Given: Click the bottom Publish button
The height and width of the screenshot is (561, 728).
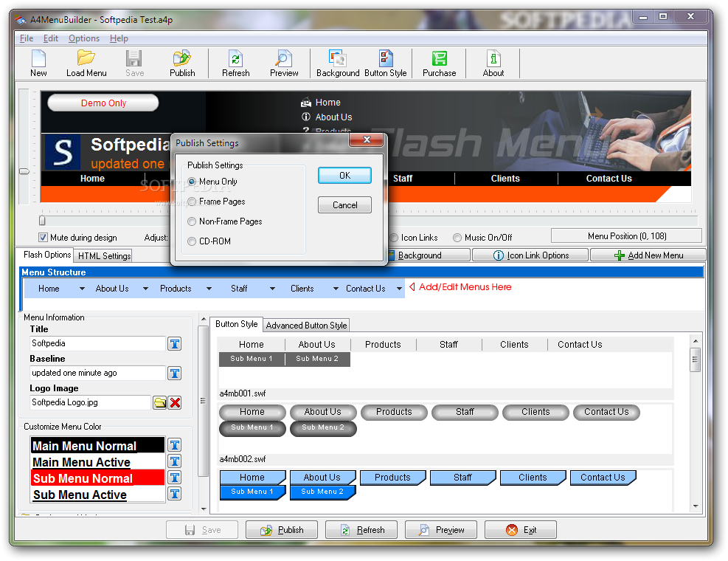Looking at the screenshot, I should click(282, 530).
